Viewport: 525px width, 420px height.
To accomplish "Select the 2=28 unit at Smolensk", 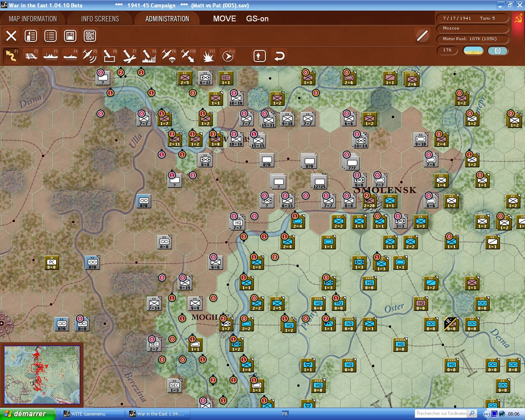I will 369,201.
